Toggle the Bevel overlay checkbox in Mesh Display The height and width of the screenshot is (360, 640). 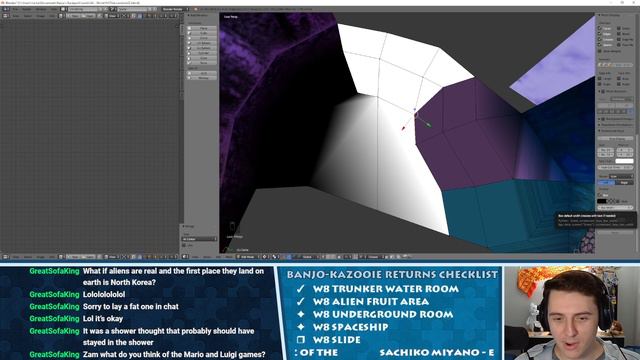[x=619, y=34]
